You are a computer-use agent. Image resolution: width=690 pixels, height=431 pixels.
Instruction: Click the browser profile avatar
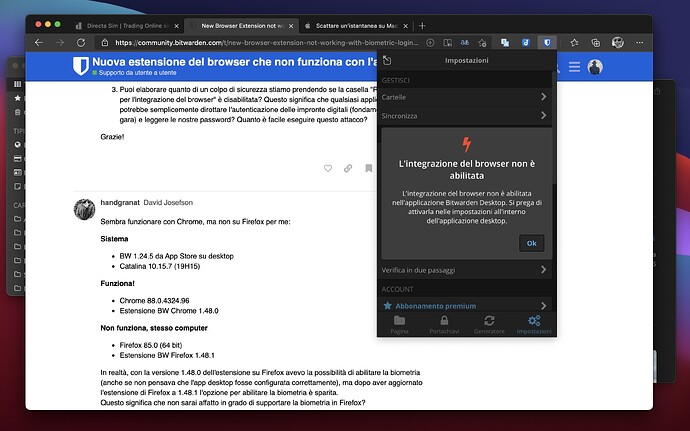(618, 43)
